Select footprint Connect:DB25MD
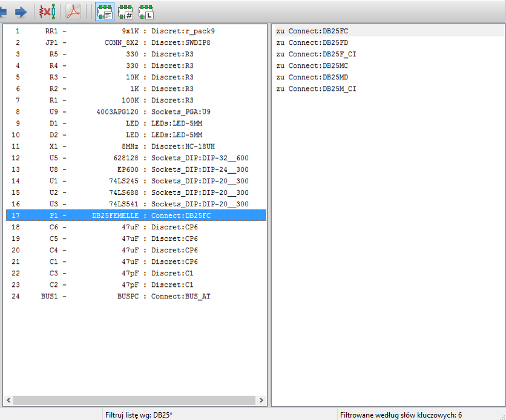 [x=389, y=77]
